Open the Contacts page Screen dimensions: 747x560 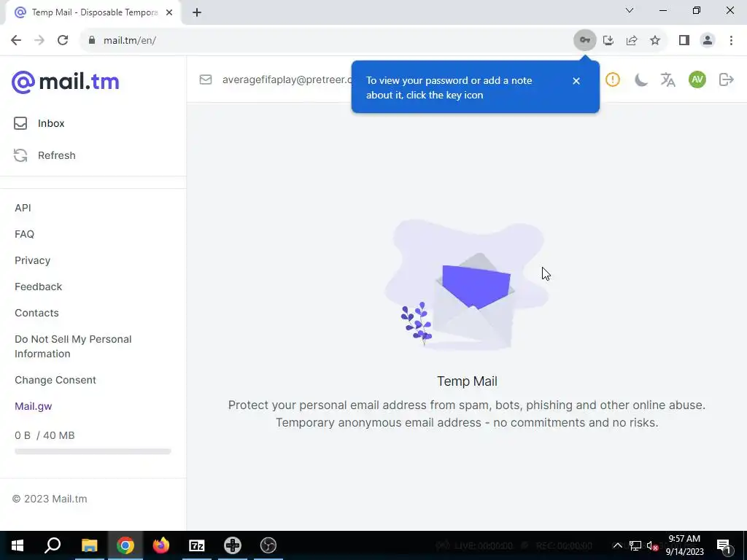pyautogui.click(x=36, y=313)
